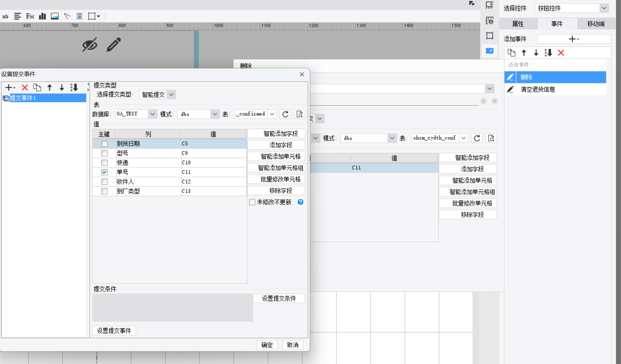Screen dimensions: 621x364
Task: Sort submit events in dialog toolbar
Action: tap(74, 87)
